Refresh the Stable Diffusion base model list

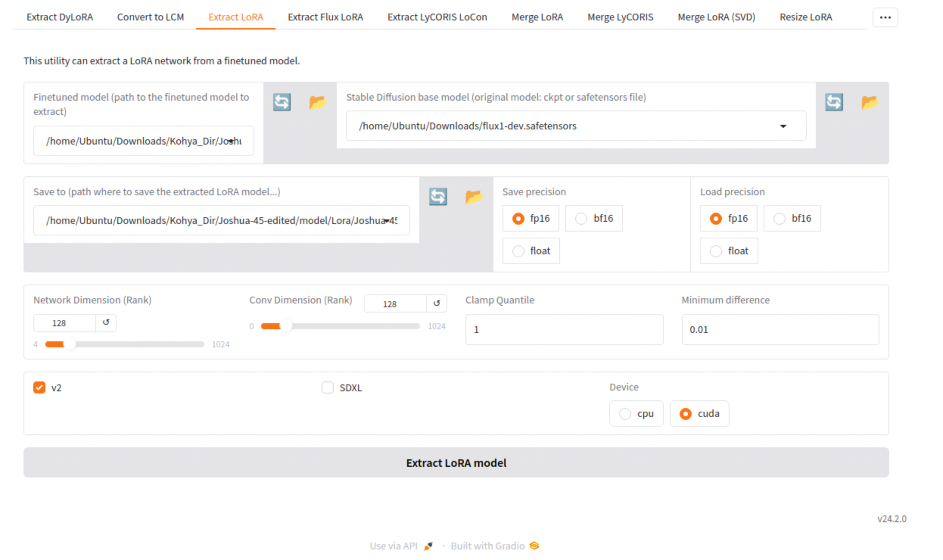click(834, 102)
